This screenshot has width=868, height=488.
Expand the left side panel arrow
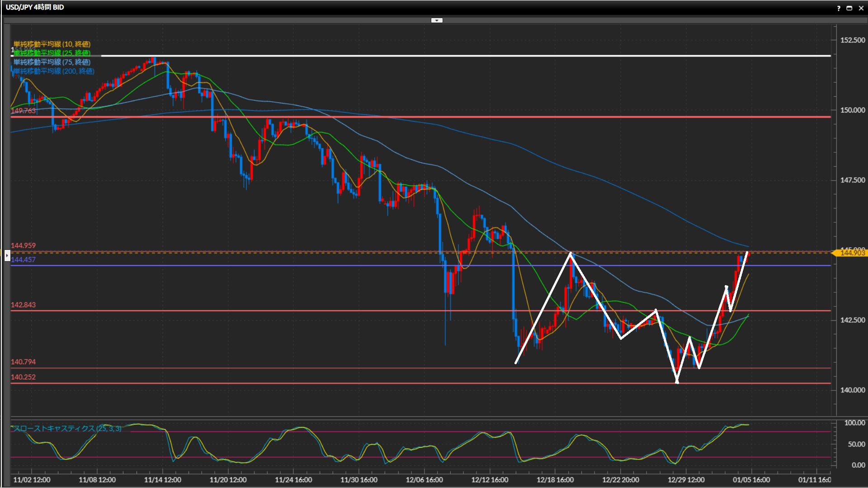tap(7, 256)
